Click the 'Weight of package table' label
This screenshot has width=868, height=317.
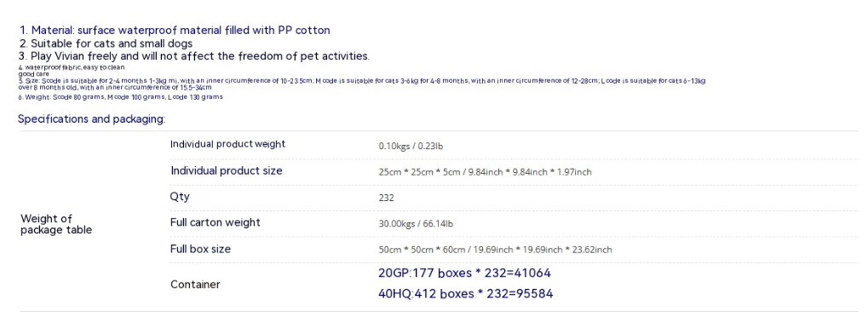coord(56,224)
